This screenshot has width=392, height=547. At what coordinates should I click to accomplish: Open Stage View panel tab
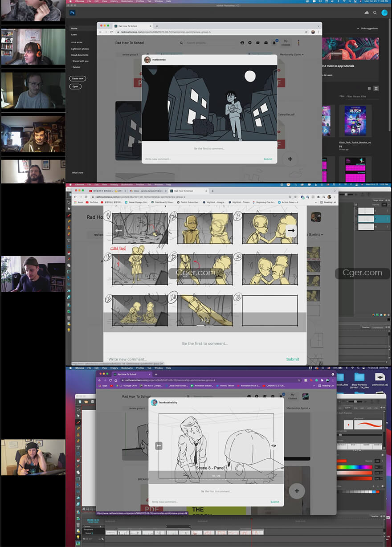(x=378, y=200)
